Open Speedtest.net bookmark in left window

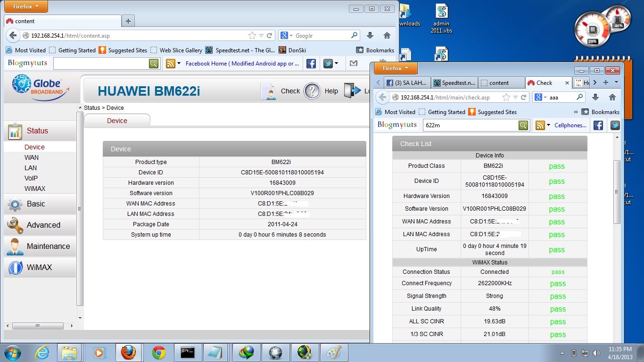coord(240,50)
